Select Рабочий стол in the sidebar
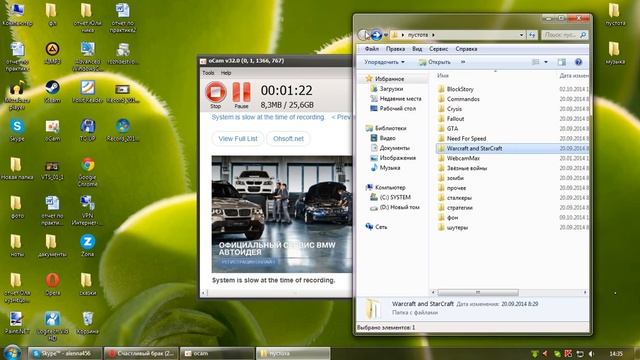Screen dimensions: 640x360 397,109
